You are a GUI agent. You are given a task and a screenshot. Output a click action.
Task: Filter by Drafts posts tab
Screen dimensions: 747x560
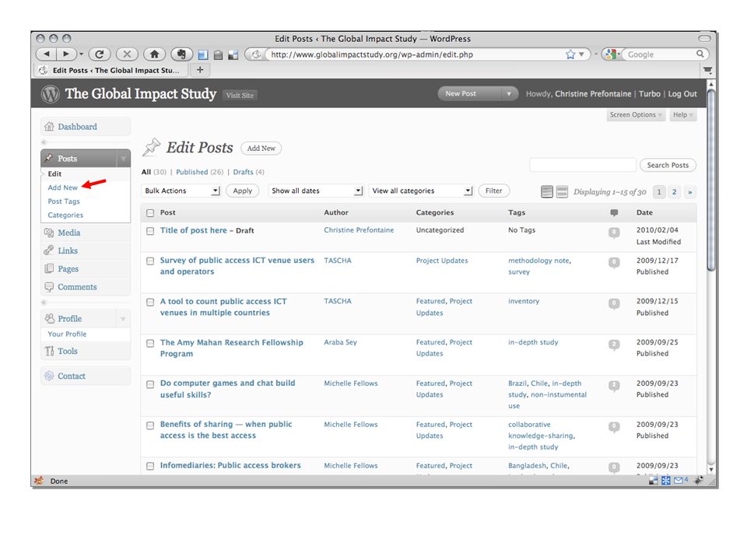[243, 172]
